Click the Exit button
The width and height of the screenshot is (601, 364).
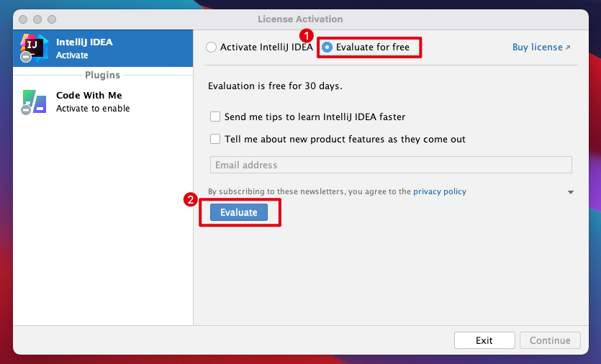click(484, 340)
